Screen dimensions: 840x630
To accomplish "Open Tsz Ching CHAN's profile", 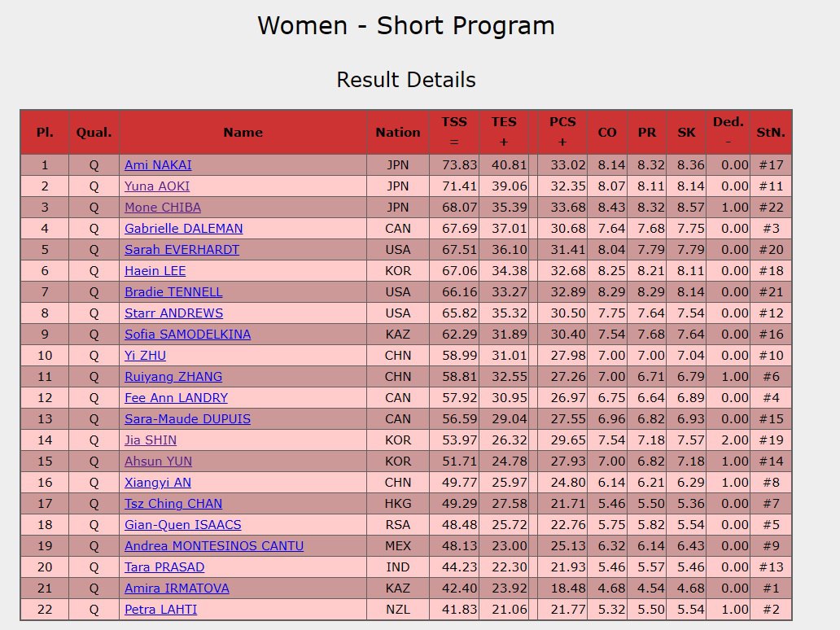I will pos(173,504).
